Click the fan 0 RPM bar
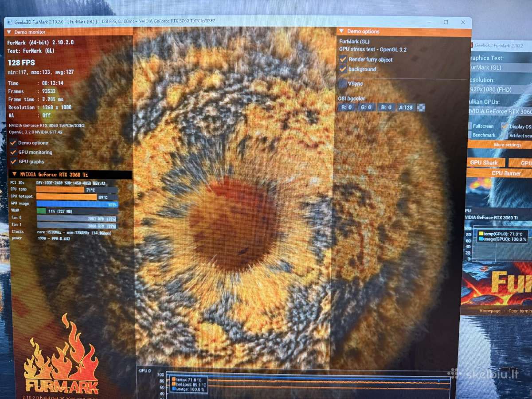The height and width of the screenshot is (399, 532). (x=77, y=219)
